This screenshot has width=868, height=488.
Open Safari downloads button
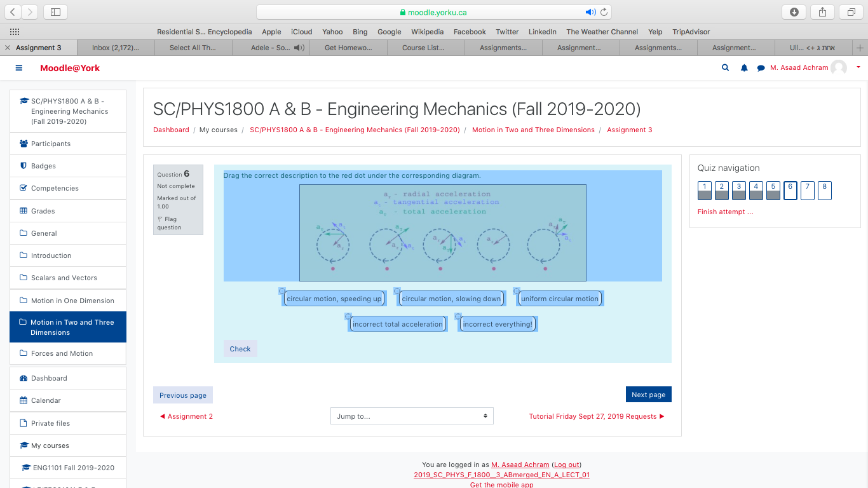click(794, 12)
